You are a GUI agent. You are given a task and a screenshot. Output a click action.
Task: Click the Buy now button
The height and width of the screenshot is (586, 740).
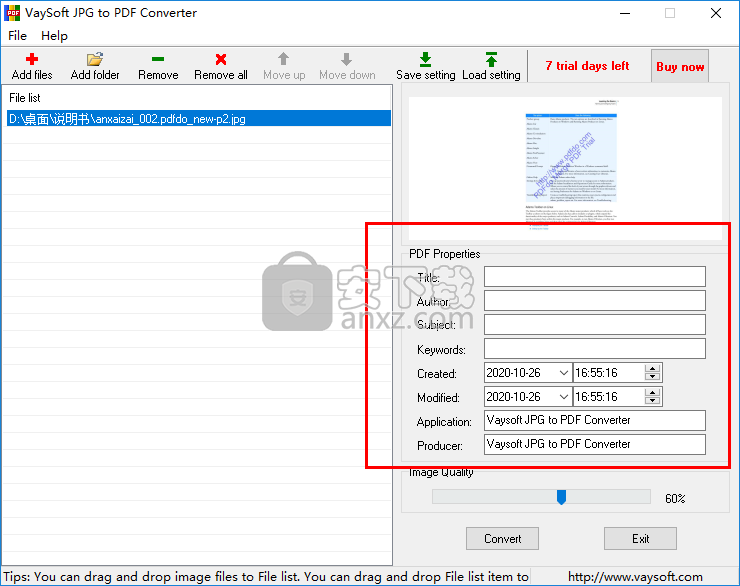click(x=680, y=66)
